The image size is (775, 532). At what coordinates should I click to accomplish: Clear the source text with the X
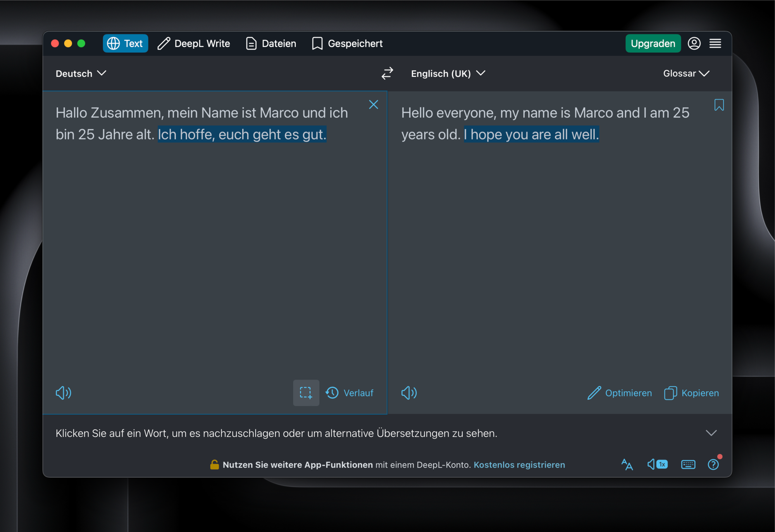tap(373, 104)
